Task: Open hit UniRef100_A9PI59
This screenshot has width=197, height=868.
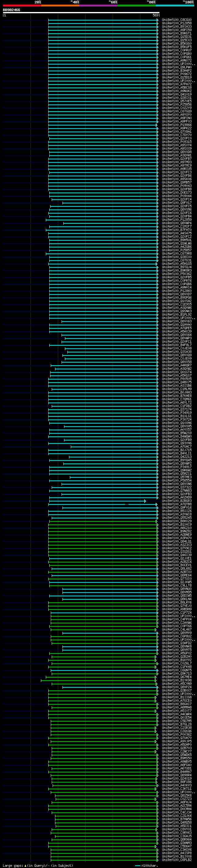Action: coord(176,30)
